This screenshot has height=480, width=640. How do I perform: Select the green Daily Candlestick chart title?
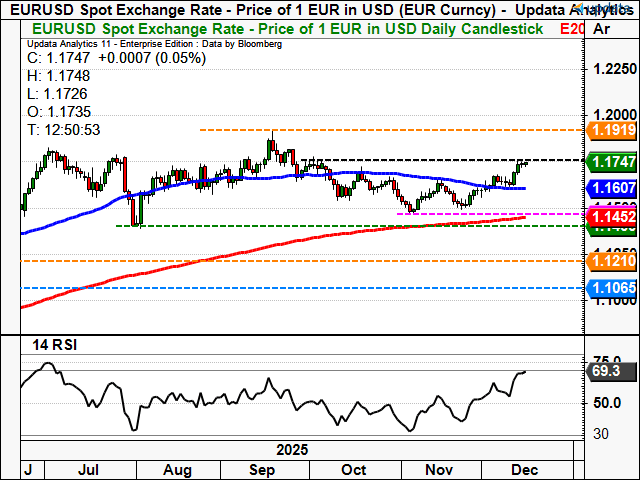(283, 30)
